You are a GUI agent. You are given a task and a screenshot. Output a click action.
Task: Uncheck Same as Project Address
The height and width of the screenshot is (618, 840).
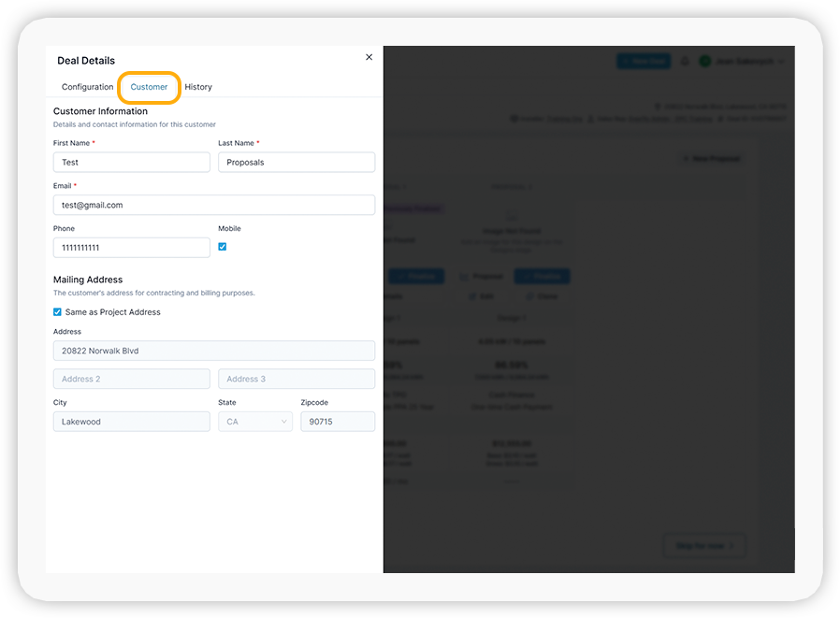coord(58,312)
